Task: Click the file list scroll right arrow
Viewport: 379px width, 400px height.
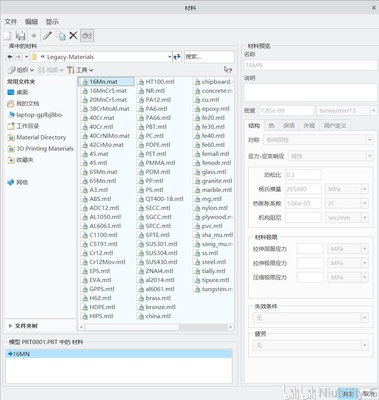Action: 230,327
